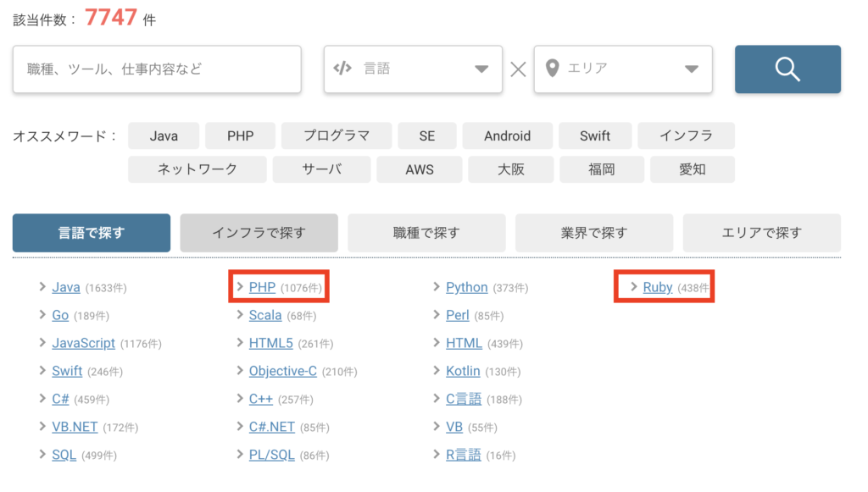
Task: Choose the プログラマ keyword chip
Action: 337,136
